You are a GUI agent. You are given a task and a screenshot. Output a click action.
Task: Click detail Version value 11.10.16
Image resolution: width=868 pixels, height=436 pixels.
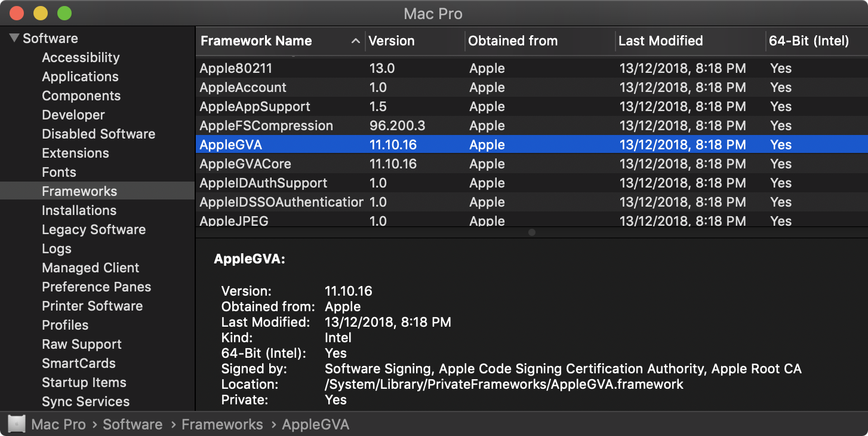pyautogui.click(x=349, y=291)
